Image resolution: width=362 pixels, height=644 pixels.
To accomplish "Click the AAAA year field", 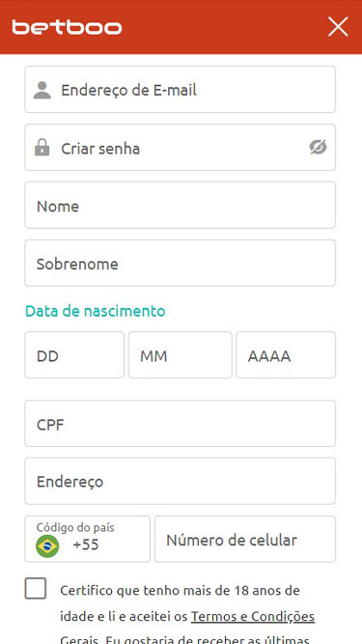I will click(286, 355).
